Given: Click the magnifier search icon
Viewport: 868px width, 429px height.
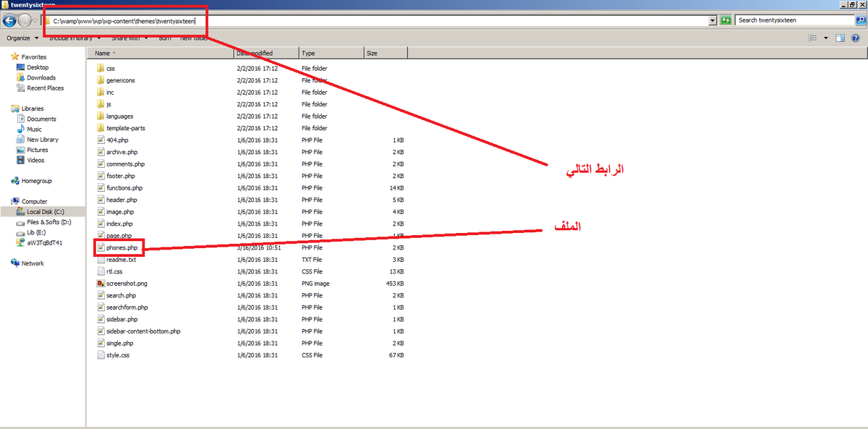Looking at the screenshot, I should click(860, 20).
